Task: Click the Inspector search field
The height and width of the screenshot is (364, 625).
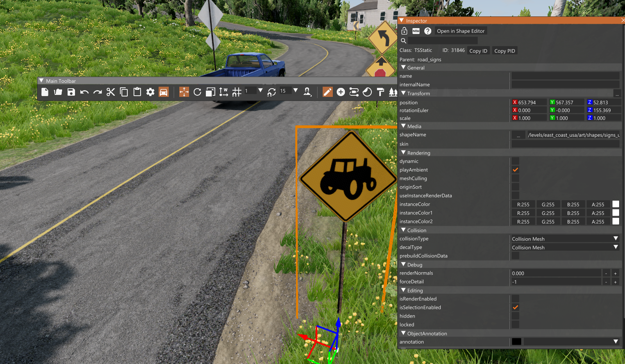Action: pyautogui.click(x=443, y=41)
